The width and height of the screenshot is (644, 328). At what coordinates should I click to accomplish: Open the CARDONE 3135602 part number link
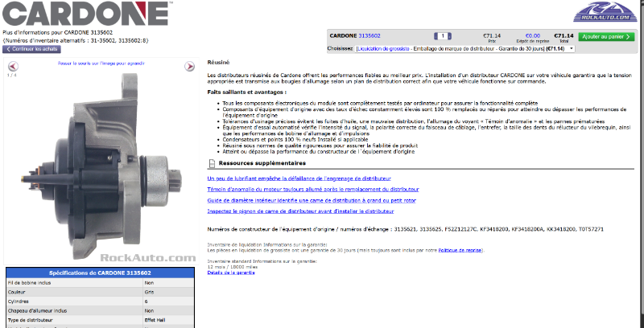pos(369,35)
